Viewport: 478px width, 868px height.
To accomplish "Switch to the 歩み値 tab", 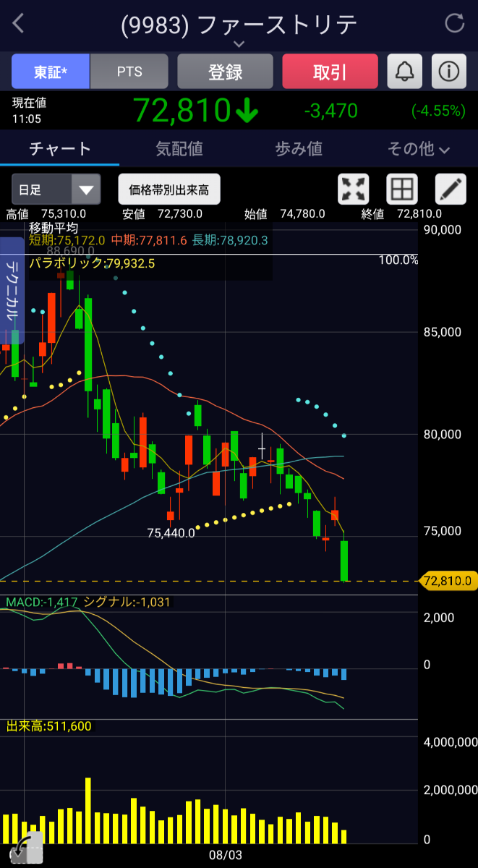I will click(x=299, y=149).
